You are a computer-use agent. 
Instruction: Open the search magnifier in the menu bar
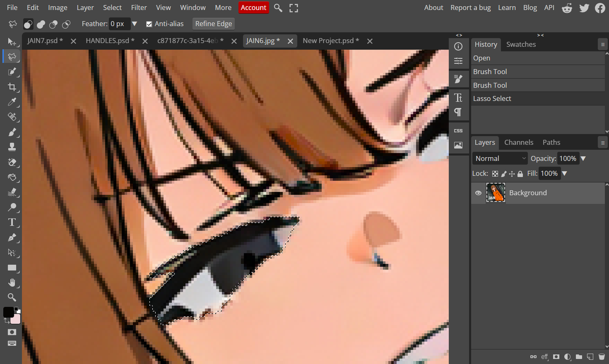pos(278,8)
